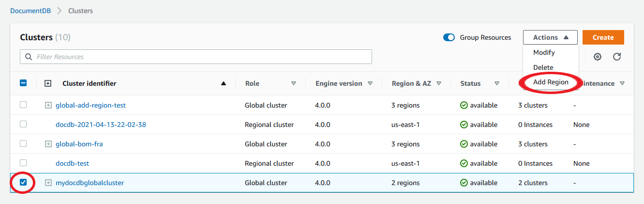Choose Add Region from Actions menu
Image resolution: width=644 pixels, height=204 pixels.
[x=551, y=82]
